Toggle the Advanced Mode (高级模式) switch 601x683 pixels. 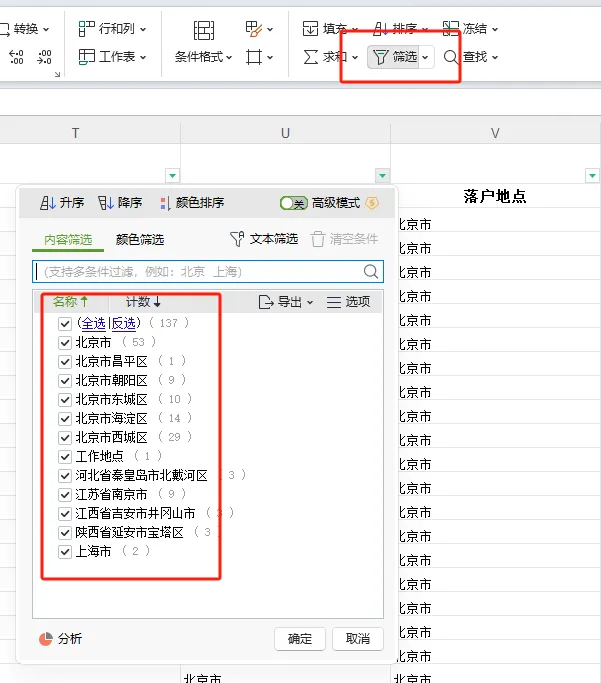point(294,203)
